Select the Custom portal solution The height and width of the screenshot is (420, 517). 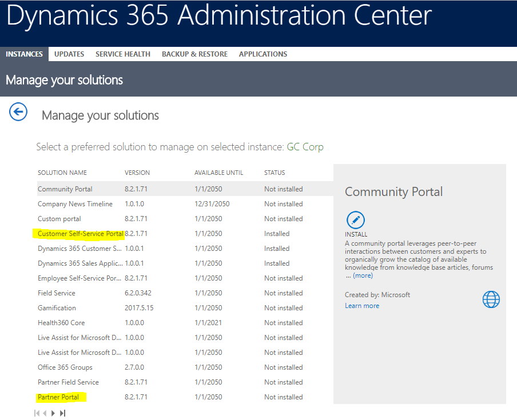coord(59,219)
